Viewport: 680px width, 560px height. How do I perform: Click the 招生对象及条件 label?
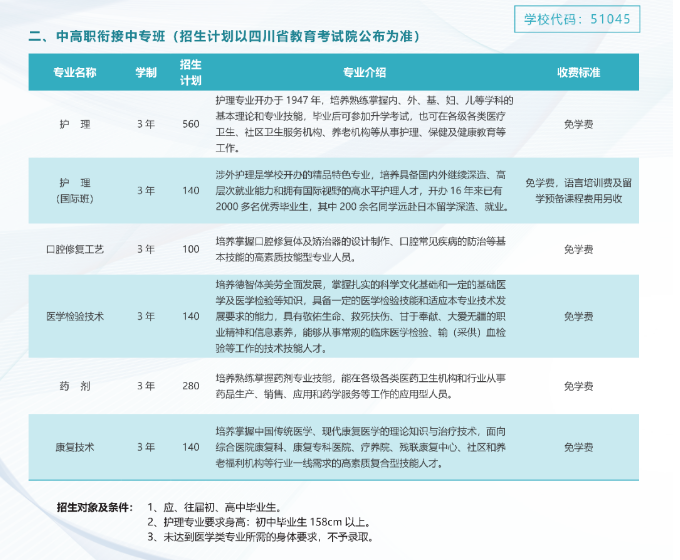point(95,507)
